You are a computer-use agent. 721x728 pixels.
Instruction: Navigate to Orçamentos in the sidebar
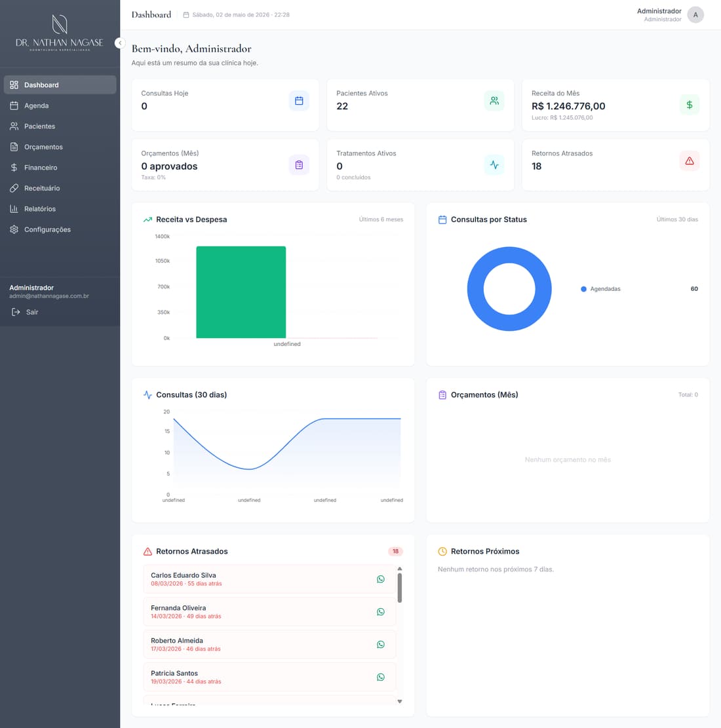60,147
